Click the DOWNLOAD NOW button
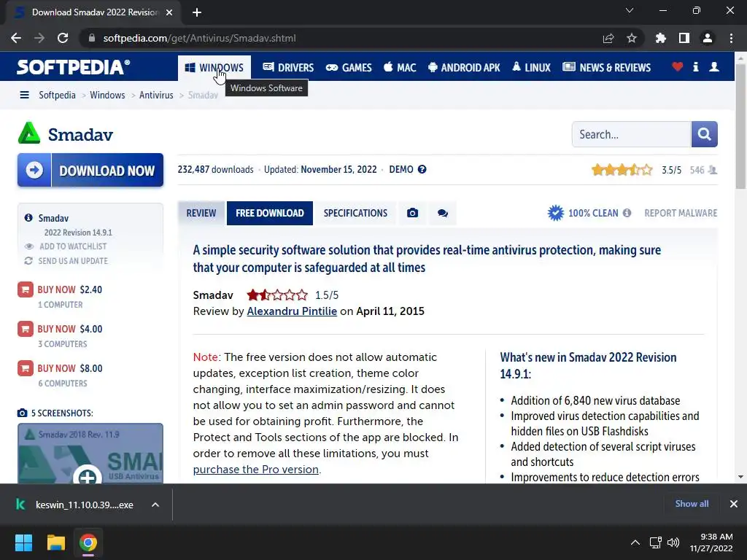 click(90, 170)
